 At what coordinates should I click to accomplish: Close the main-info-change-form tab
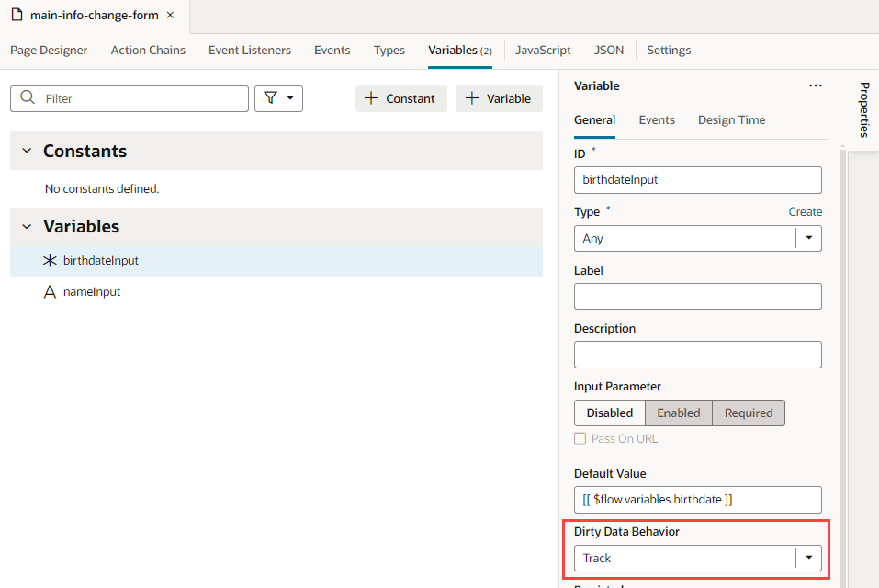tap(171, 15)
